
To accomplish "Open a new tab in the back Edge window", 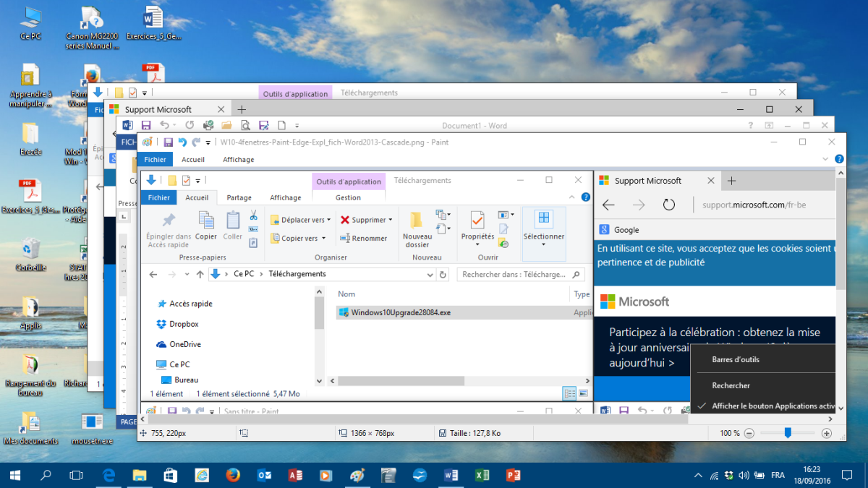I will point(242,109).
